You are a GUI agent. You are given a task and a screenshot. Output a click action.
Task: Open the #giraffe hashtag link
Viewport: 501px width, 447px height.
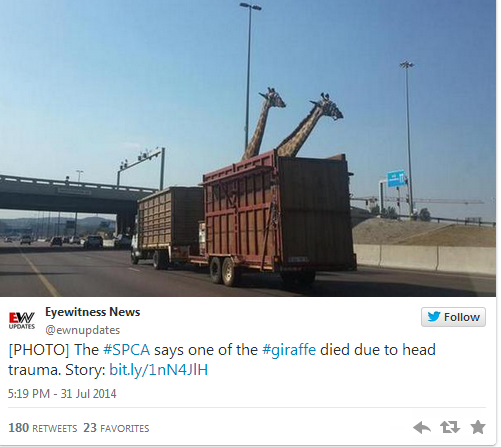point(289,350)
